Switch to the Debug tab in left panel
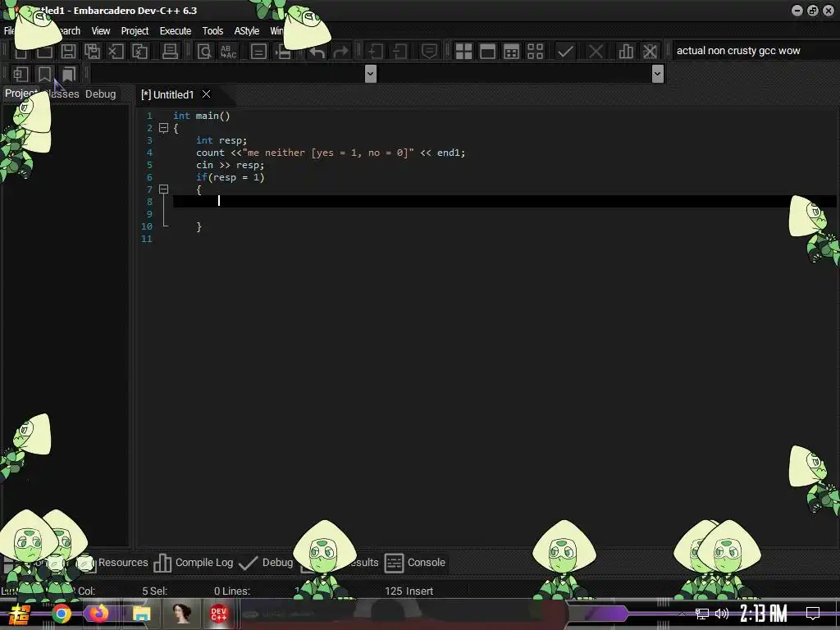This screenshot has height=630, width=840. 101,94
